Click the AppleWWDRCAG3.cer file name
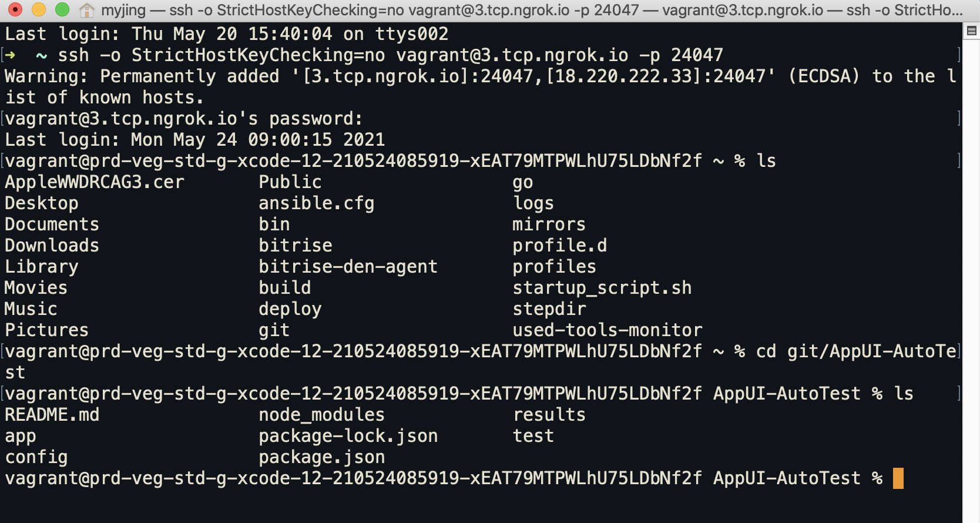Viewport: 980px width, 523px height. tap(95, 182)
